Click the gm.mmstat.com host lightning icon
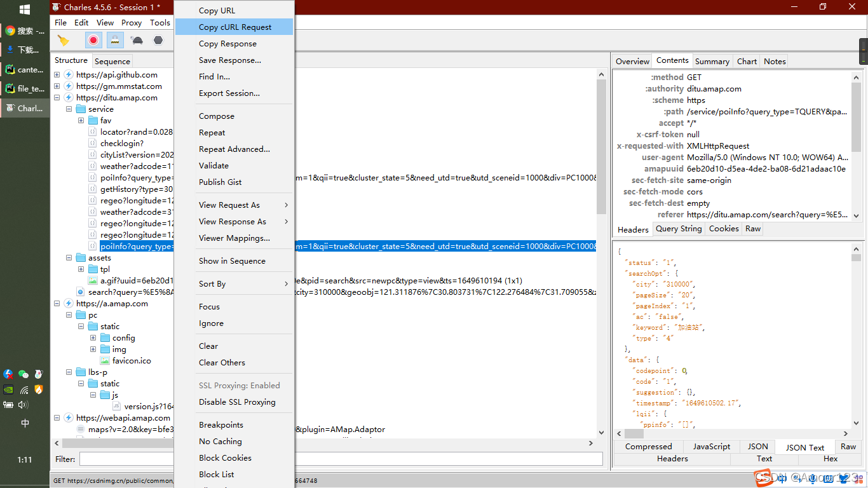The height and width of the screenshot is (488, 868). [69, 86]
